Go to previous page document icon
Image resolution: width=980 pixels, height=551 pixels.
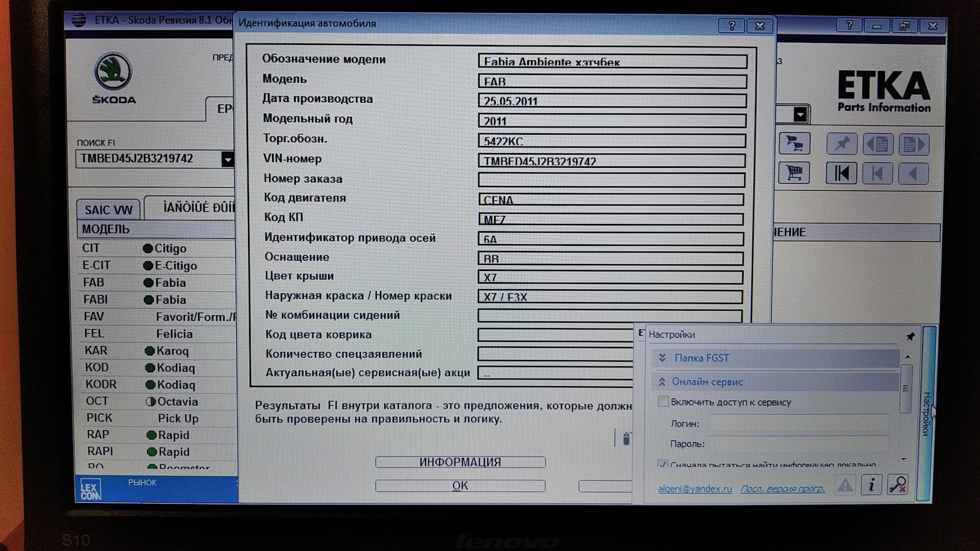pos(877,144)
